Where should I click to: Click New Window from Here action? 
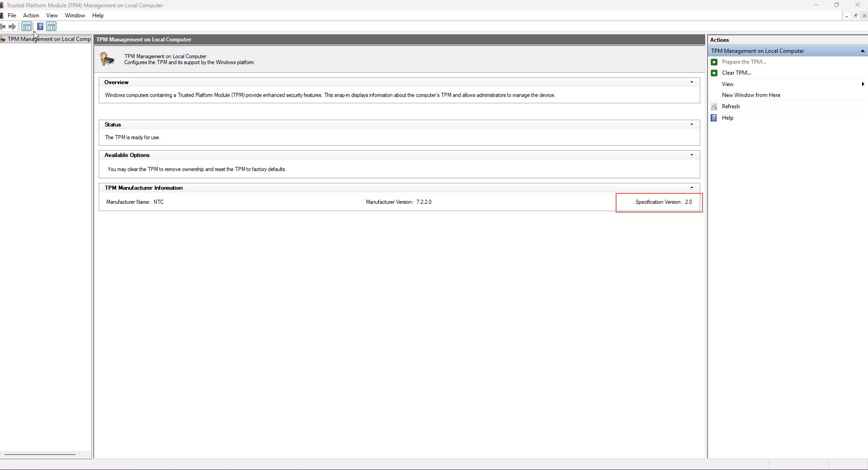click(751, 95)
